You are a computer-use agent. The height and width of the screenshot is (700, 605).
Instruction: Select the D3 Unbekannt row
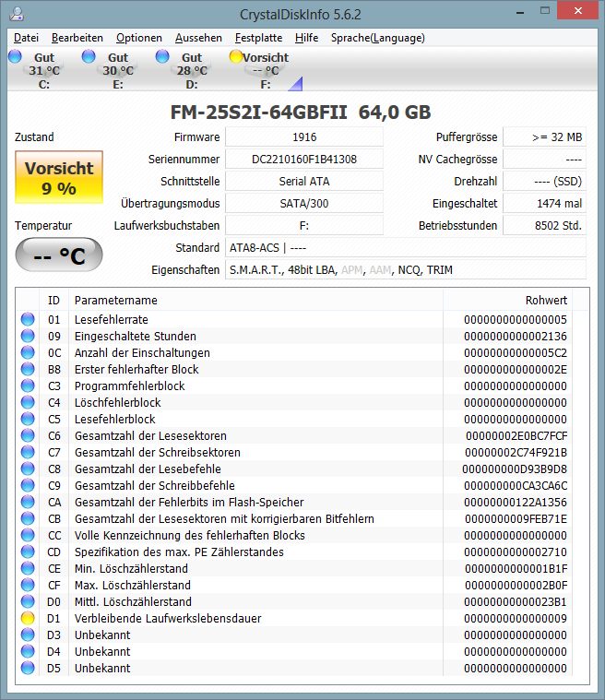(295, 635)
